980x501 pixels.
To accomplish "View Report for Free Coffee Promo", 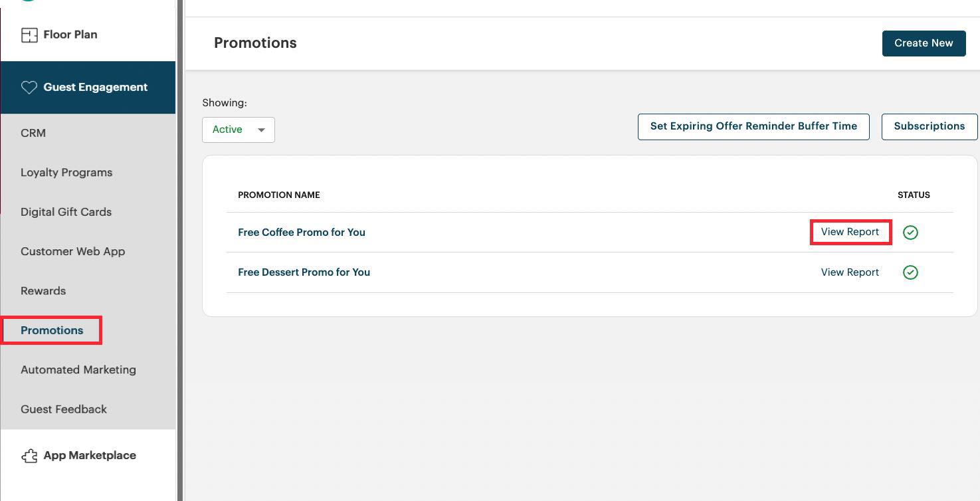I will coord(850,232).
